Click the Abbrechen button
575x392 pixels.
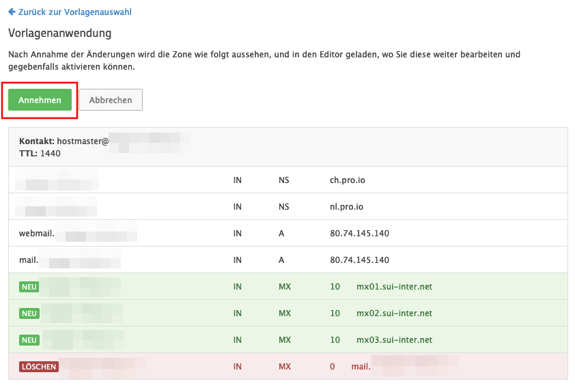point(111,100)
